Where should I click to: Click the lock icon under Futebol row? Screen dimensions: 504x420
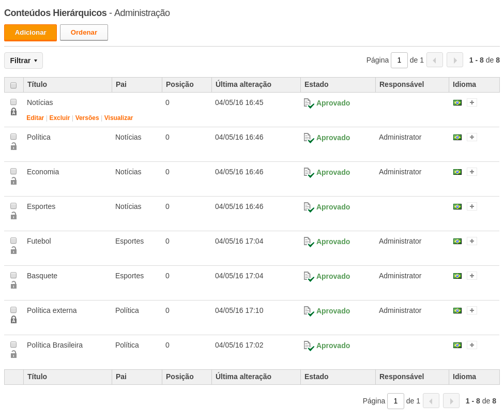pyautogui.click(x=13, y=250)
